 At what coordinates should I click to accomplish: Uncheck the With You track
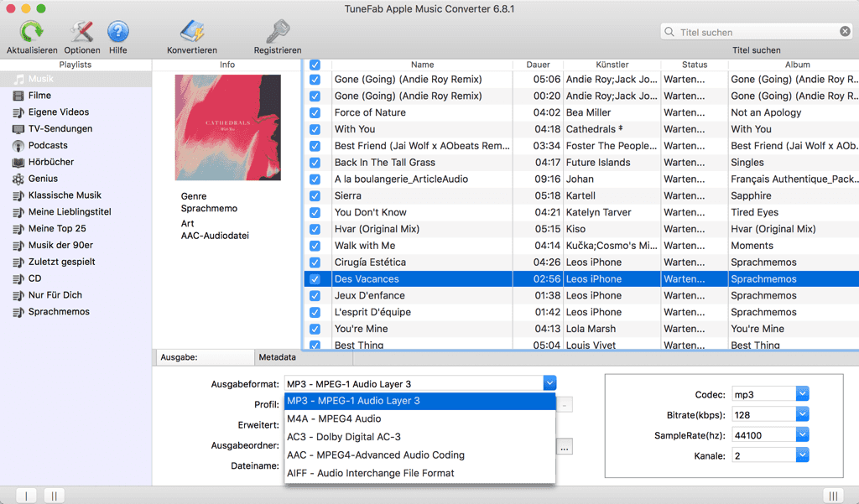(x=315, y=129)
